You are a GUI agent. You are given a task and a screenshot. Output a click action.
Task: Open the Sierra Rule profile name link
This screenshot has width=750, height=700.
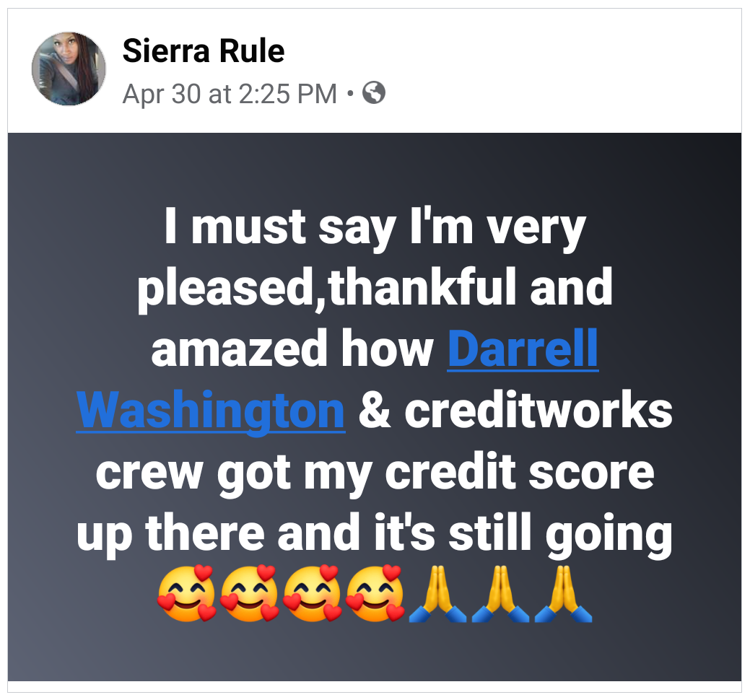tap(204, 51)
